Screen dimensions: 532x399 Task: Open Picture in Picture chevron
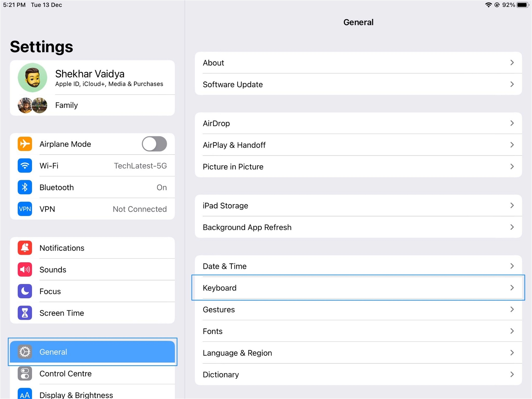(x=512, y=166)
